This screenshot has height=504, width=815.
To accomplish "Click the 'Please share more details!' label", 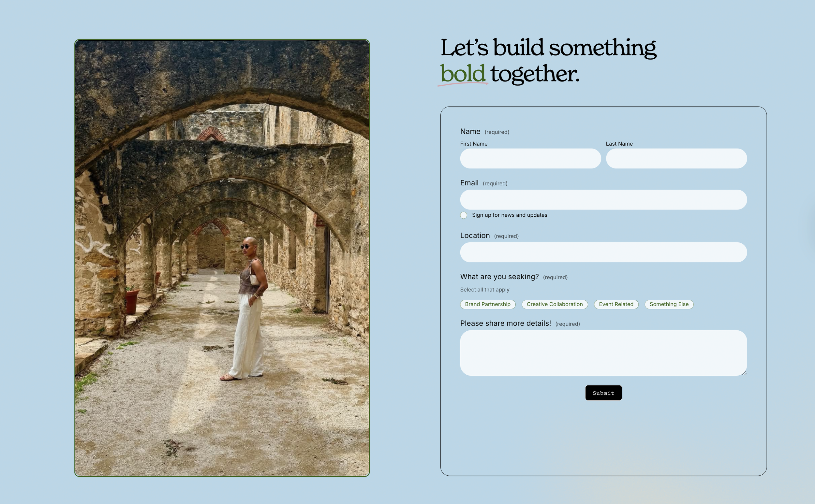I will (505, 323).
